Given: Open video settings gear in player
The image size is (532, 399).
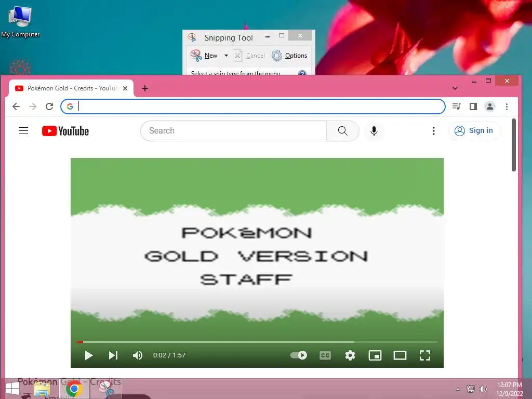Looking at the screenshot, I should [x=350, y=355].
